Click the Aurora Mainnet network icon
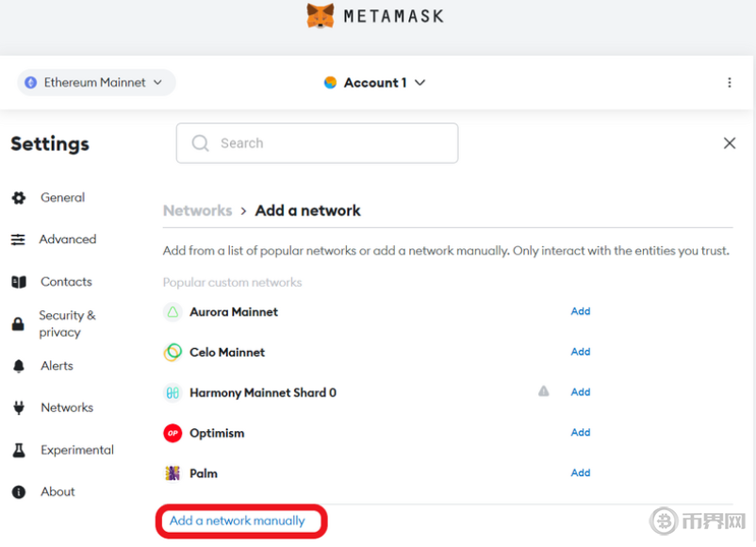Viewport: 756px width, 547px height. pos(173,312)
